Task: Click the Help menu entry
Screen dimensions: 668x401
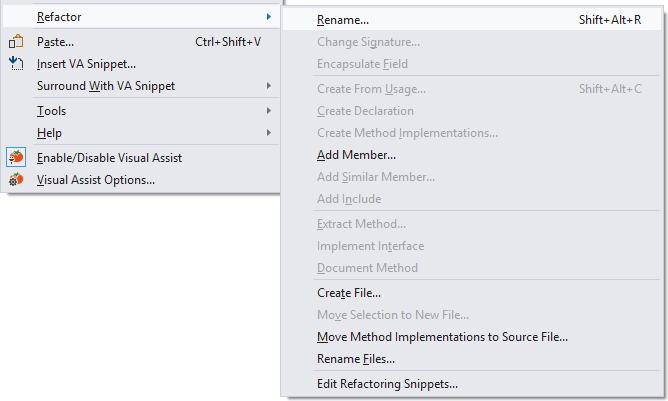Action: click(49, 133)
